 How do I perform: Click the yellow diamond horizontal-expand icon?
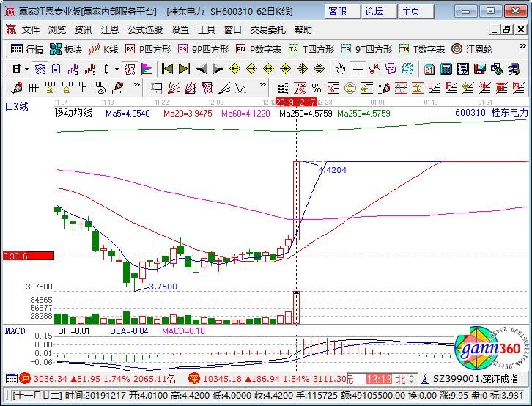coord(268,69)
